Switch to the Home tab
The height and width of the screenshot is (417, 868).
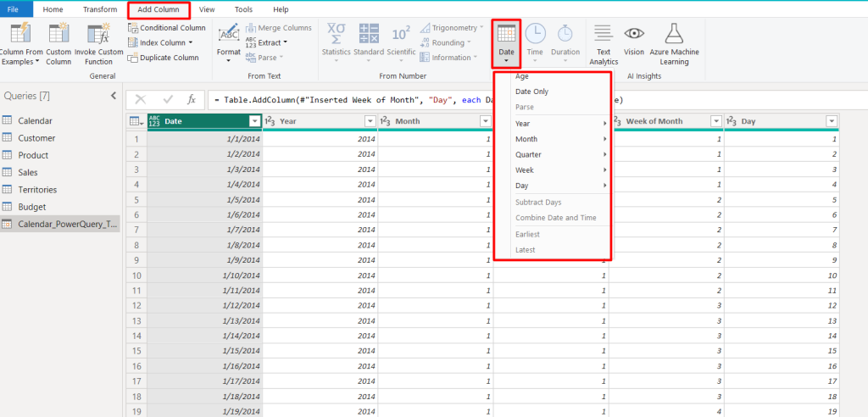pos(53,9)
